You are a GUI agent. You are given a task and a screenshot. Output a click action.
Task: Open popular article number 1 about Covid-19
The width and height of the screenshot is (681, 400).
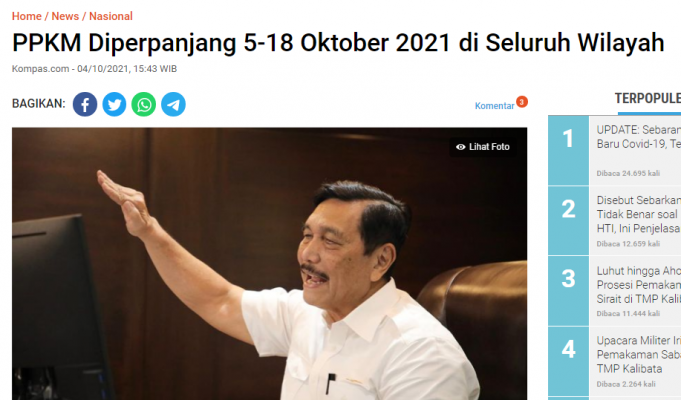click(638, 137)
